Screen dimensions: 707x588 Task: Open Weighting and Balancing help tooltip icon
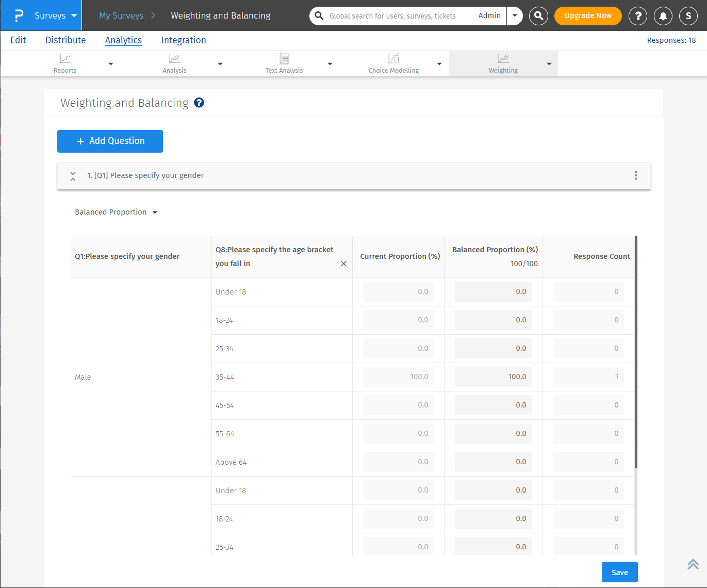coord(199,103)
